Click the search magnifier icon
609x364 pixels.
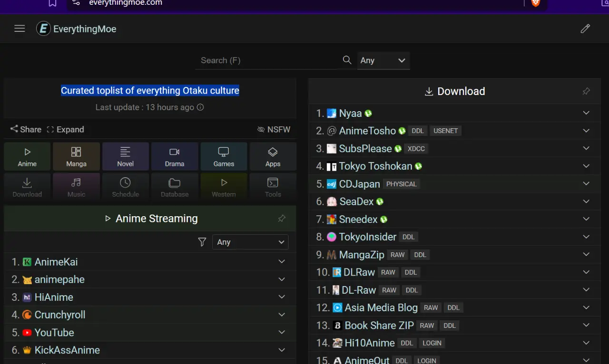tap(347, 60)
